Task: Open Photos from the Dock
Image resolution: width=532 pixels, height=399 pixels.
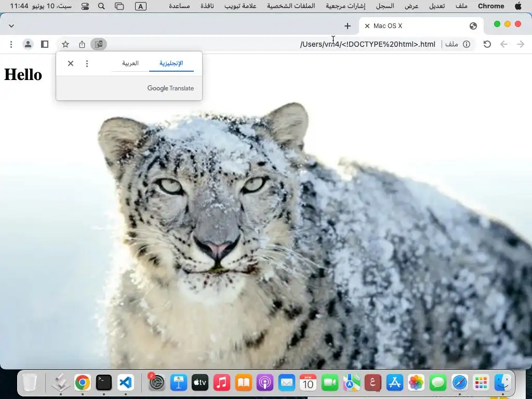Action: [416, 383]
